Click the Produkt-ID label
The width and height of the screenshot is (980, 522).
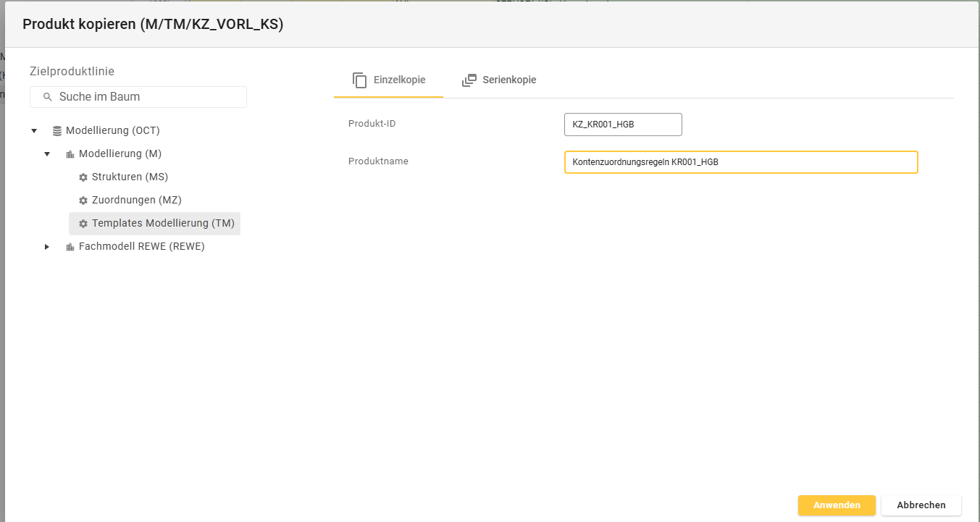pos(372,124)
